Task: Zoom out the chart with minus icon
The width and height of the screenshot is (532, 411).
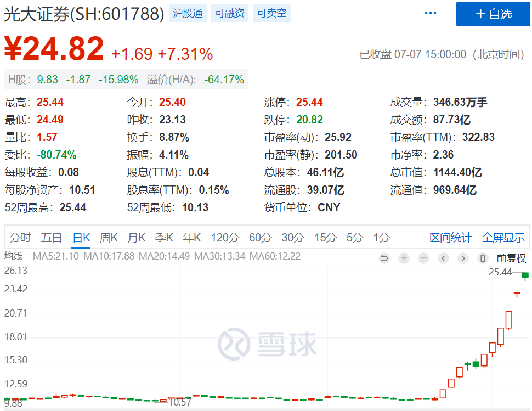Action: [x=423, y=258]
